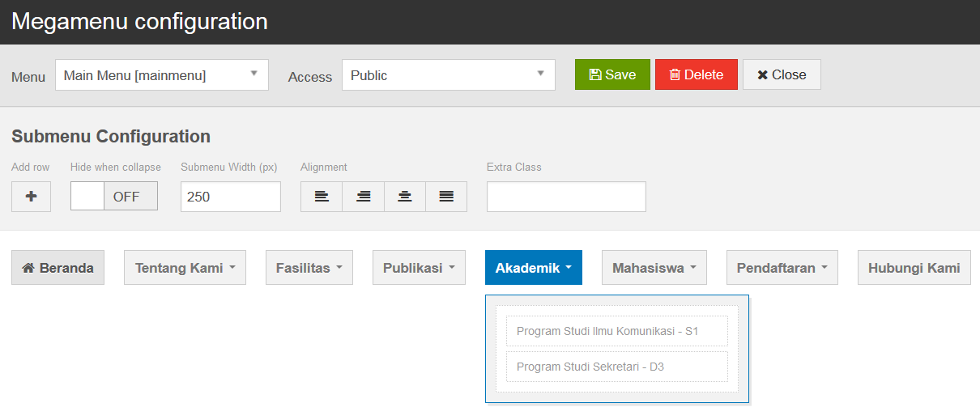Close the Megamenu configuration
Screen dimensions: 980x420
tap(782, 74)
